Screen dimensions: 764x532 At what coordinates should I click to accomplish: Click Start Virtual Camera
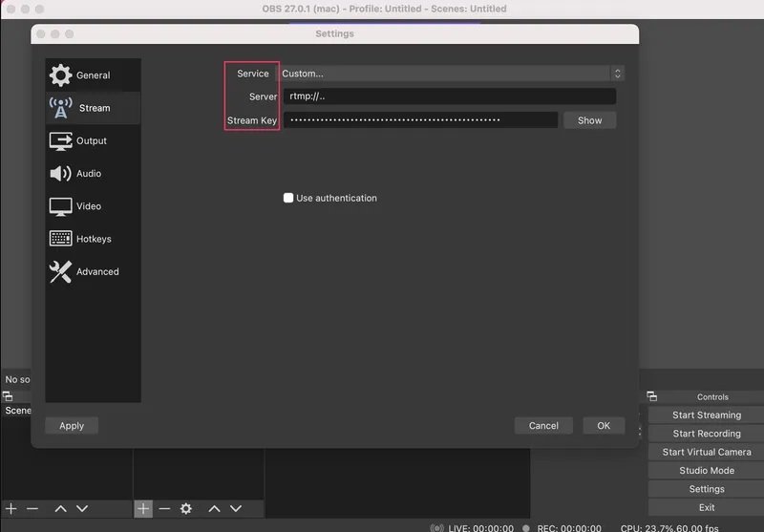(706, 452)
